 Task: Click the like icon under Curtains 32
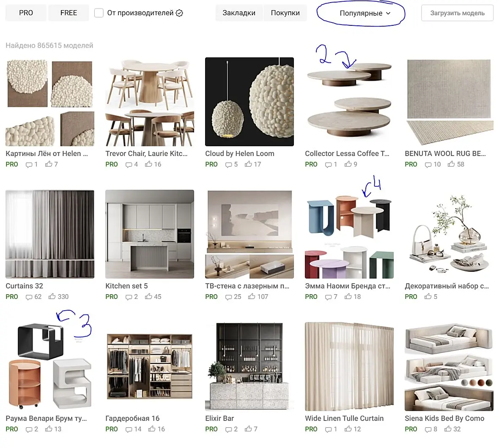tap(52, 296)
